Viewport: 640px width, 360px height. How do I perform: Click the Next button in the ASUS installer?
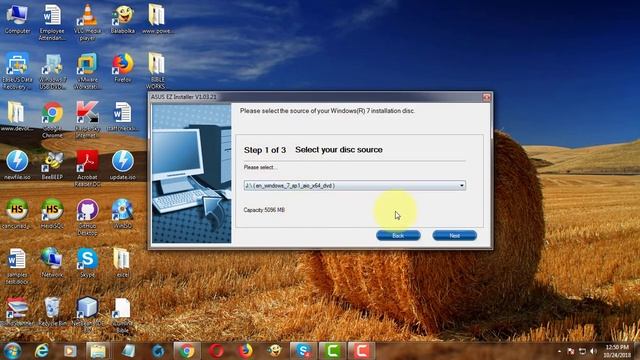coord(454,236)
